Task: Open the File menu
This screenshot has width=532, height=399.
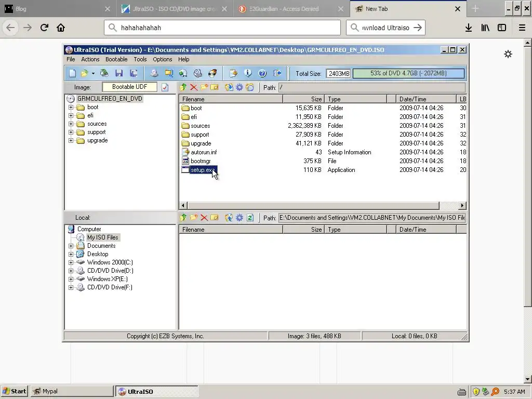Action: (x=71, y=59)
